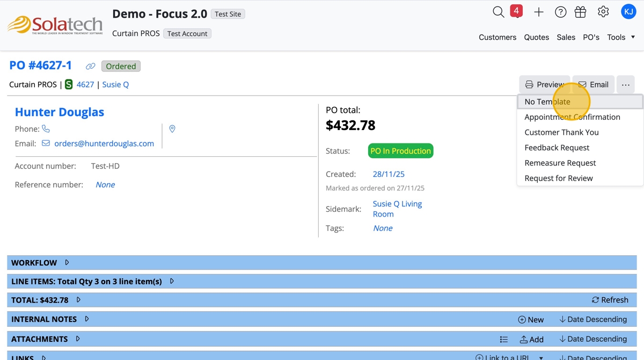The image size is (644, 360).
Task: Click the search magnifier icon
Action: pyautogui.click(x=498, y=12)
